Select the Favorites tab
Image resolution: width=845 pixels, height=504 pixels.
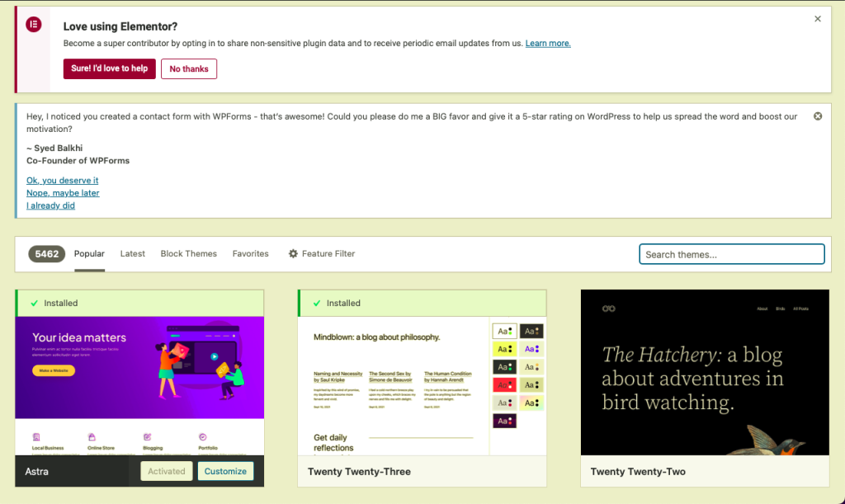250,254
